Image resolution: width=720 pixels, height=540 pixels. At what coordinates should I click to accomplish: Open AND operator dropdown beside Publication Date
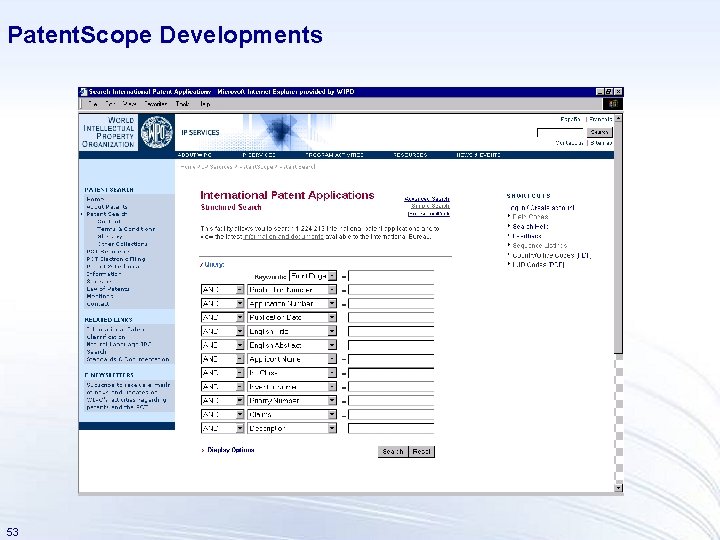[223, 317]
